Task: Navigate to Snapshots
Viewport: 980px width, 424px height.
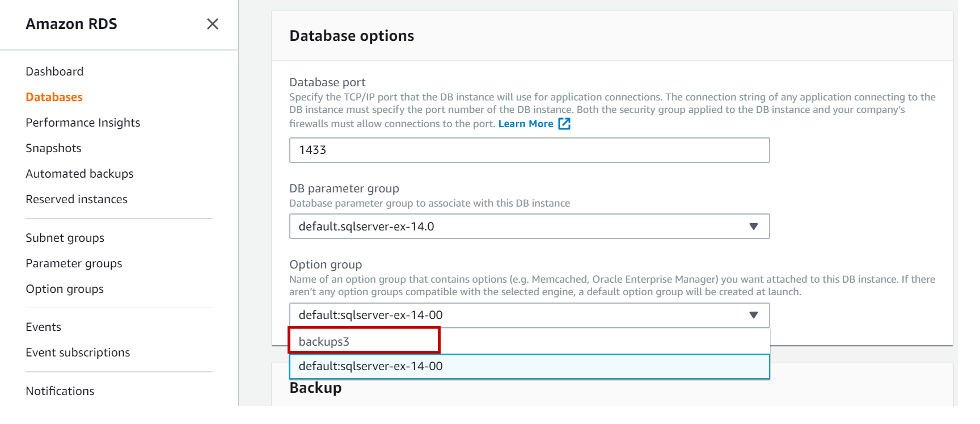Action: coord(53,148)
